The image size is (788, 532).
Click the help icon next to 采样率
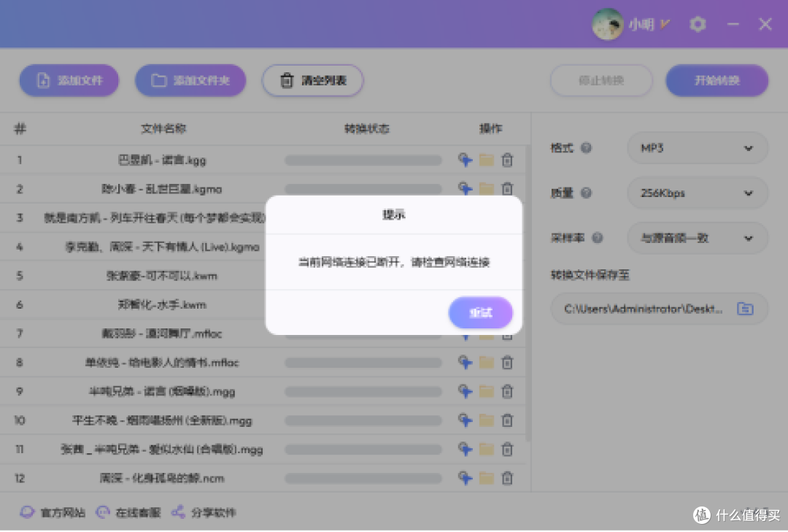pyautogui.click(x=597, y=239)
